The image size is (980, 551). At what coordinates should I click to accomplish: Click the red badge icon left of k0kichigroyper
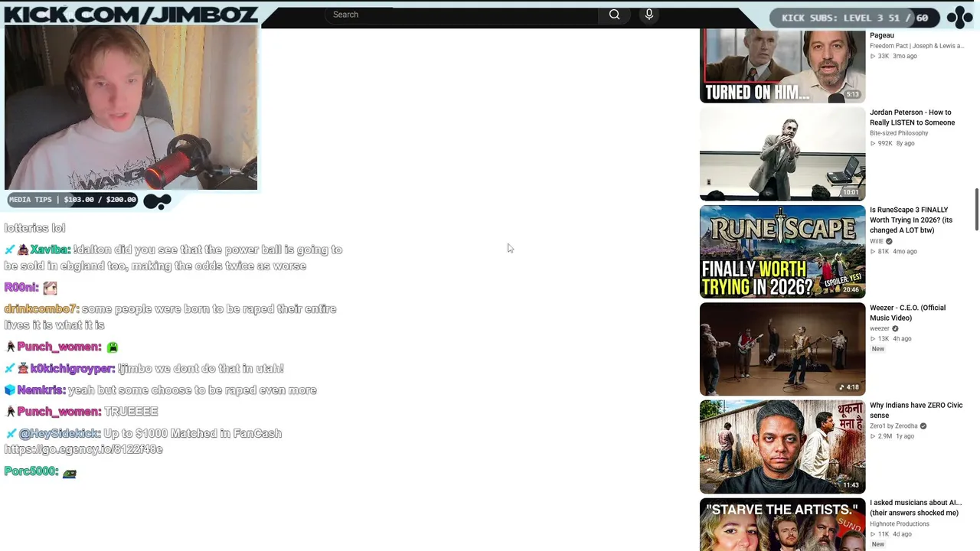pos(23,369)
